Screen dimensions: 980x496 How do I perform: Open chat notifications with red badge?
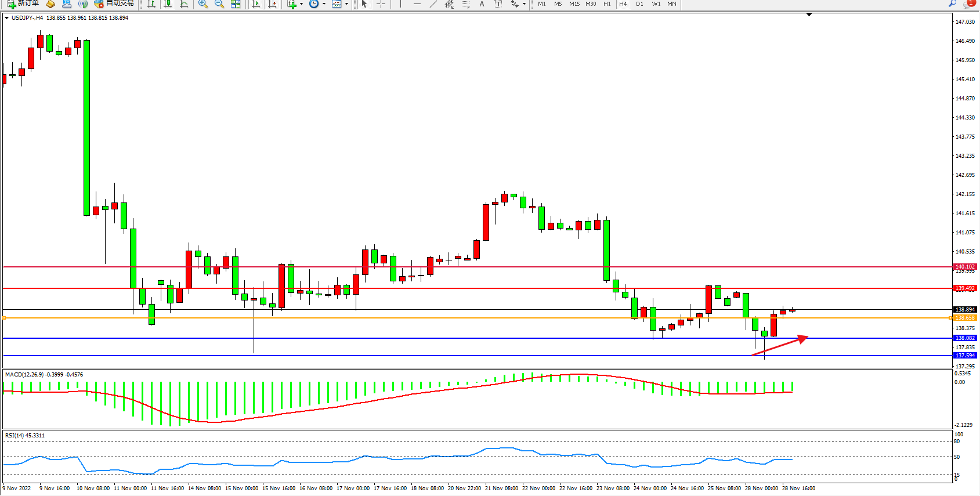point(968,4)
